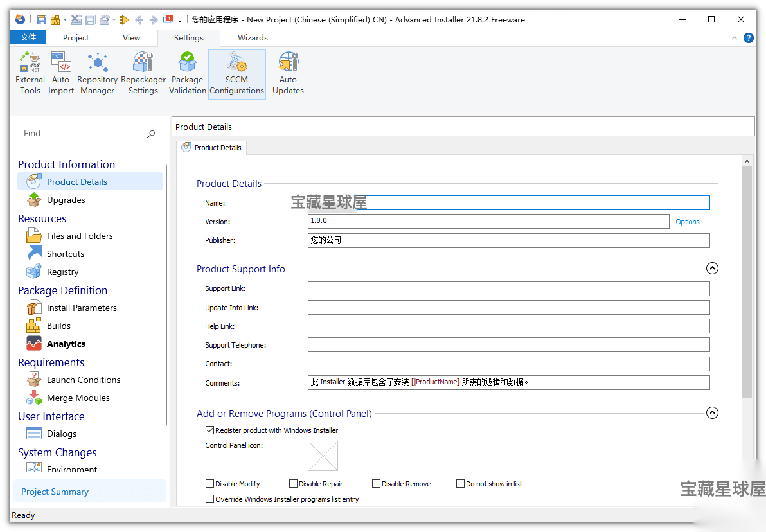
Task: Select Product Details in the sidebar
Action: coord(90,182)
